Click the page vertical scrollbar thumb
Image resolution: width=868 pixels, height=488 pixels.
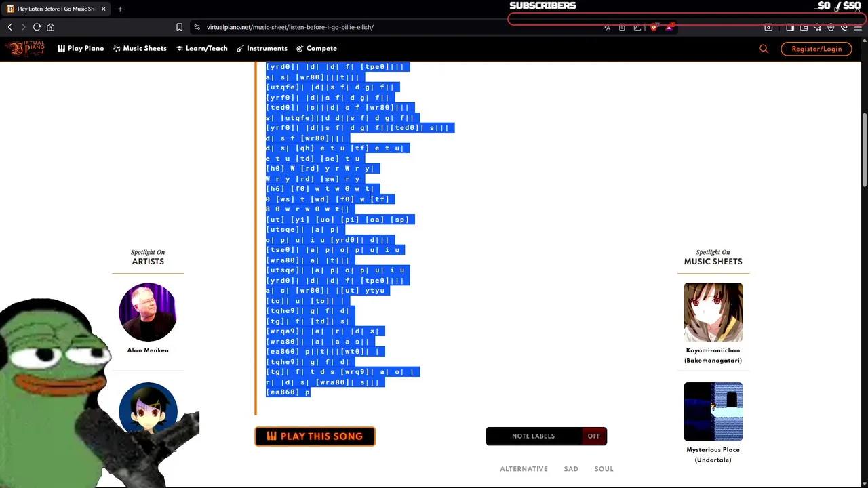click(864, 150)
